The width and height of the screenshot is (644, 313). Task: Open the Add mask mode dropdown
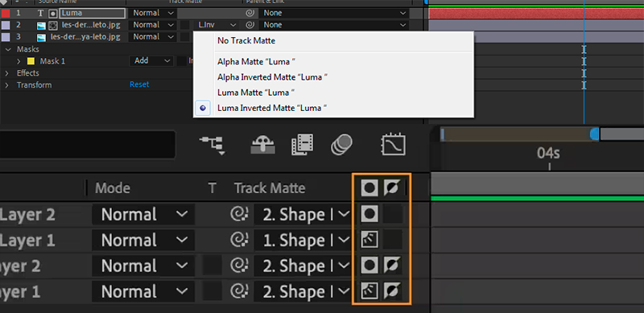pyautogui.click(x=151, y=61)
